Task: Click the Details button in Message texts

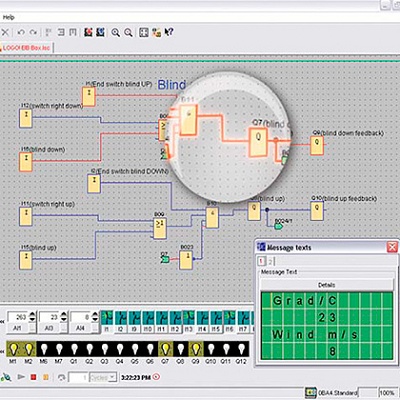Action: point(326,285)
